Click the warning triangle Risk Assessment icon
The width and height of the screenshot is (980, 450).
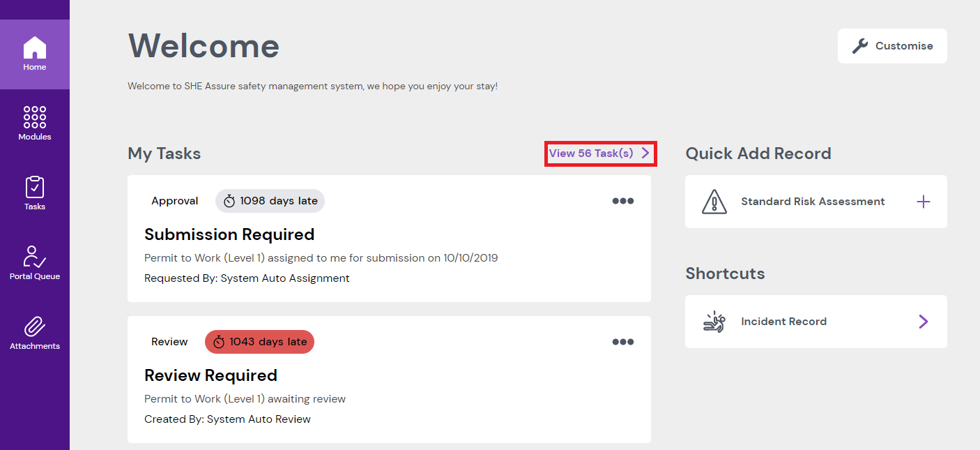(714, 202)
